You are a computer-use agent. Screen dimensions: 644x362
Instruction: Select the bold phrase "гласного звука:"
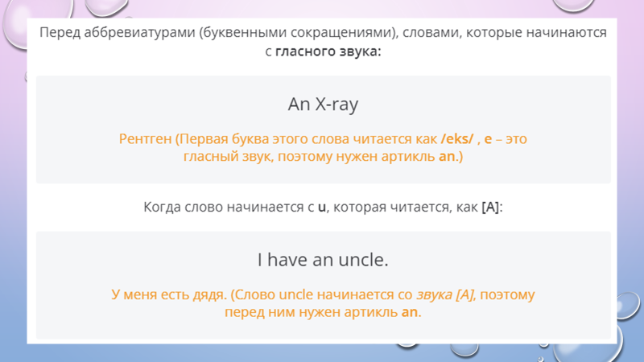point(328,53)
